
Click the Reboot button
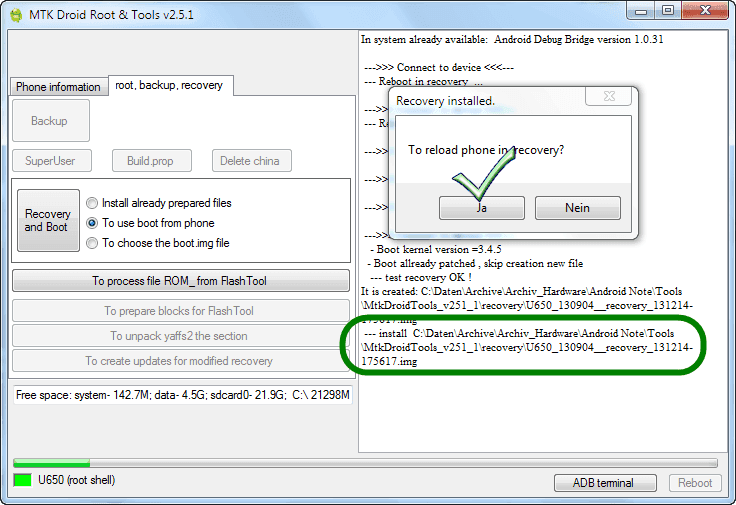pos(695,483)
